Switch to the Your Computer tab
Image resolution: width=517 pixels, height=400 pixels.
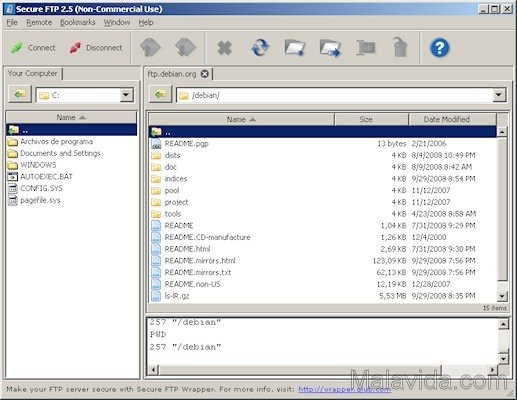(33, 73)
